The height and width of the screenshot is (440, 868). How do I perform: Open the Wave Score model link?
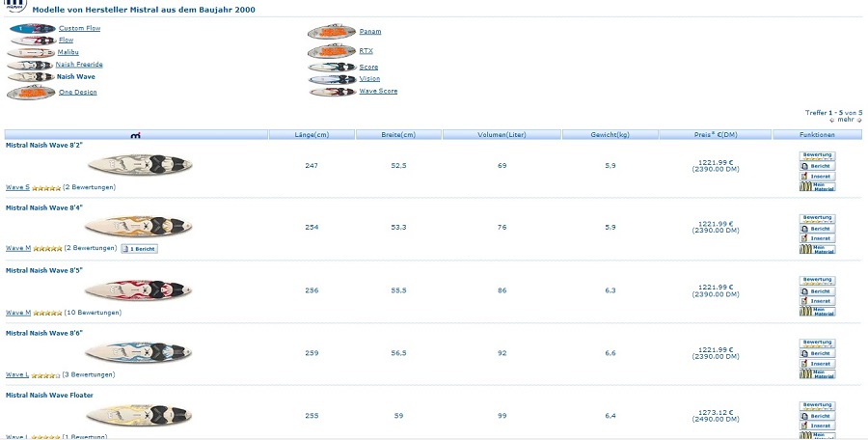tap(378, 91)
